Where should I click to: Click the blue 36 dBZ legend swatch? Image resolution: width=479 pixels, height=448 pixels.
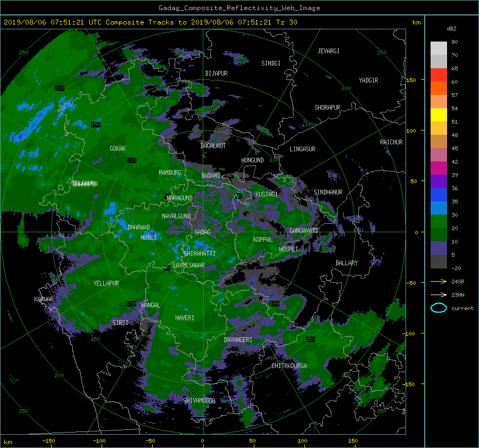439,194
